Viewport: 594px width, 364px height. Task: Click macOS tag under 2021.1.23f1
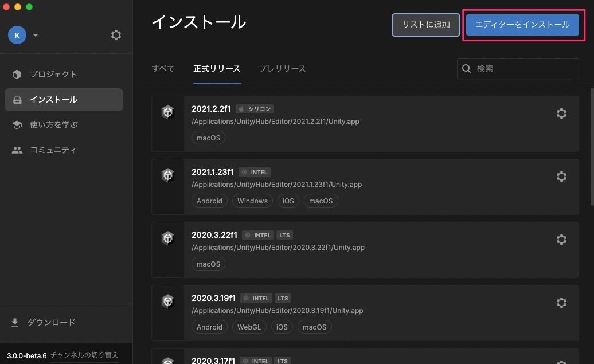tap(321, 201)
